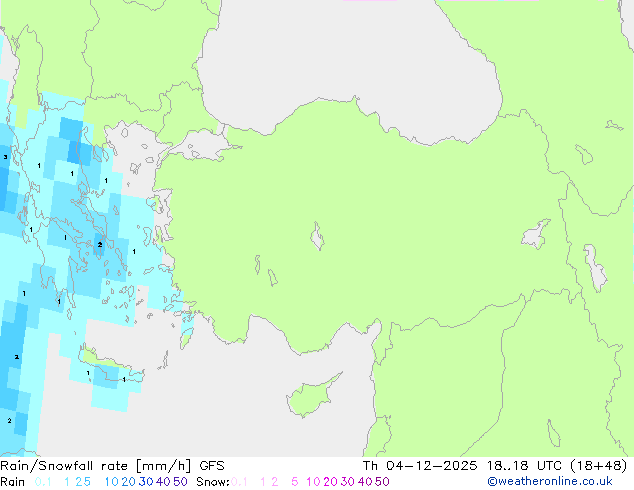Select the Rain legend value 0.1
The width and height of the screenshot is (634, 490).
(43, 482)
